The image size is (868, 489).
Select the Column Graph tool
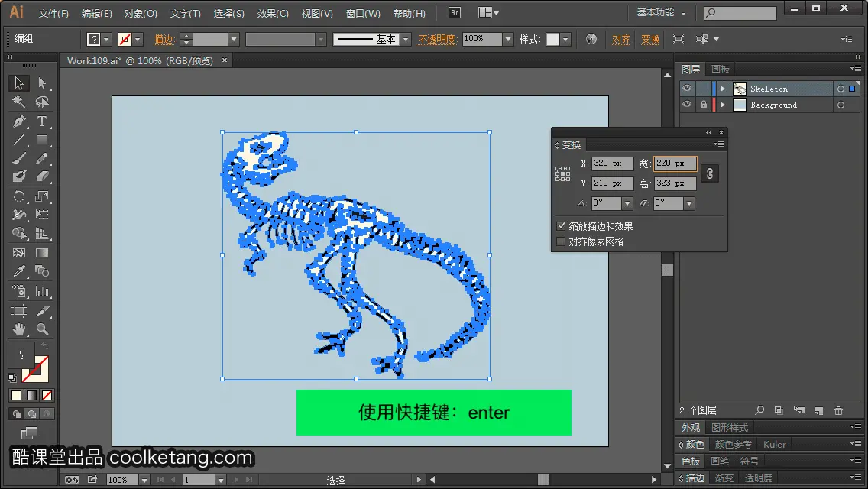tap(42, 291)
